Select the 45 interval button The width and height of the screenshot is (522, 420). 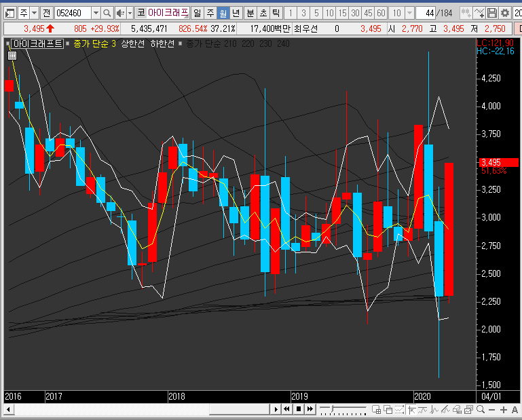click(368, 14)
